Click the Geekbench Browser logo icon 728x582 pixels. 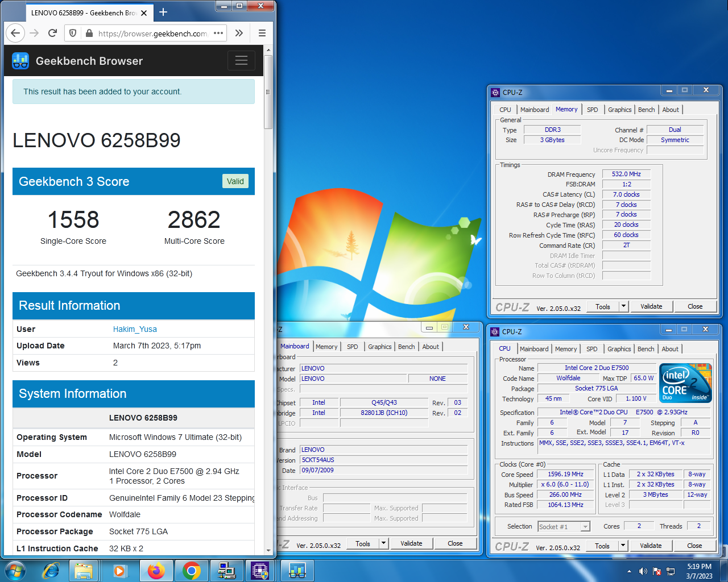click(20, 61)
